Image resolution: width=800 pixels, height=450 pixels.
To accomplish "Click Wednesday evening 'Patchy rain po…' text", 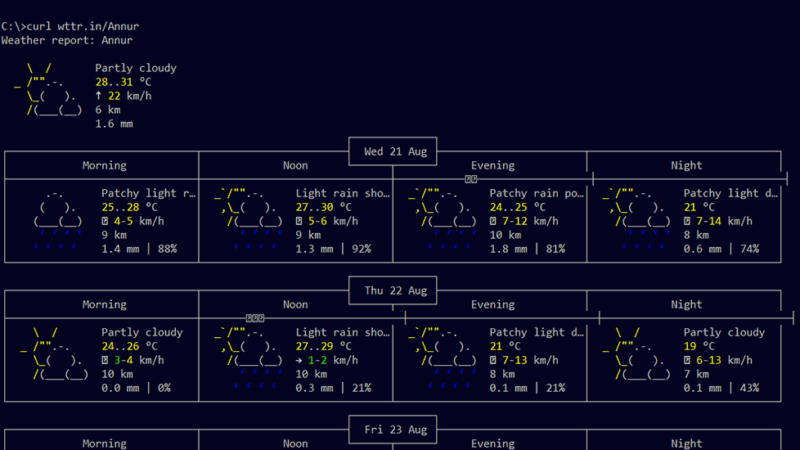I will pos(537,193).
